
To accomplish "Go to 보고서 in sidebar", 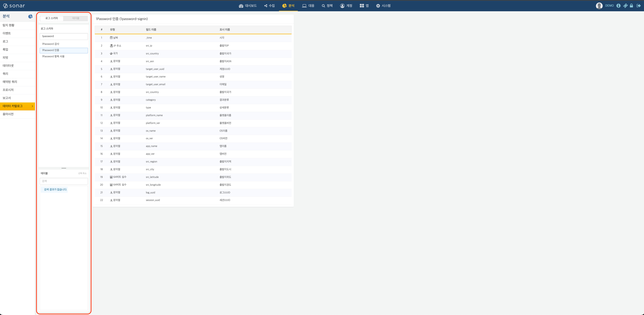I will (x=17, y=98).
